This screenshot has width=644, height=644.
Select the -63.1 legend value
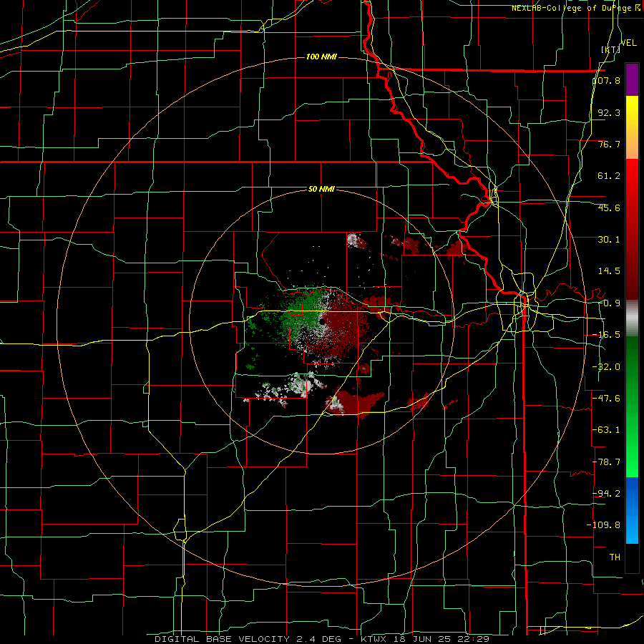[607, 430]
